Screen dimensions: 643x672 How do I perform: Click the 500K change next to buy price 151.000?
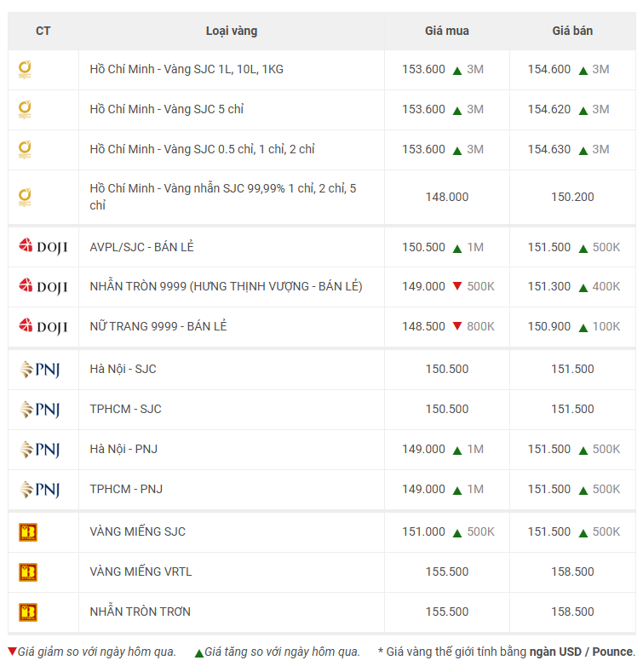point(480,531)
